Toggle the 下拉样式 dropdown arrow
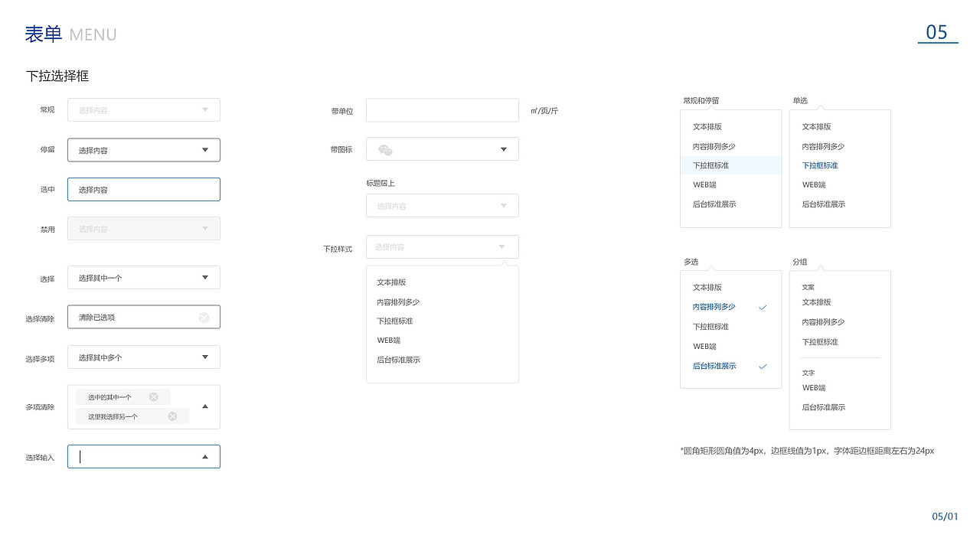Viewport: 980px width, 551px height. [501, 246]
